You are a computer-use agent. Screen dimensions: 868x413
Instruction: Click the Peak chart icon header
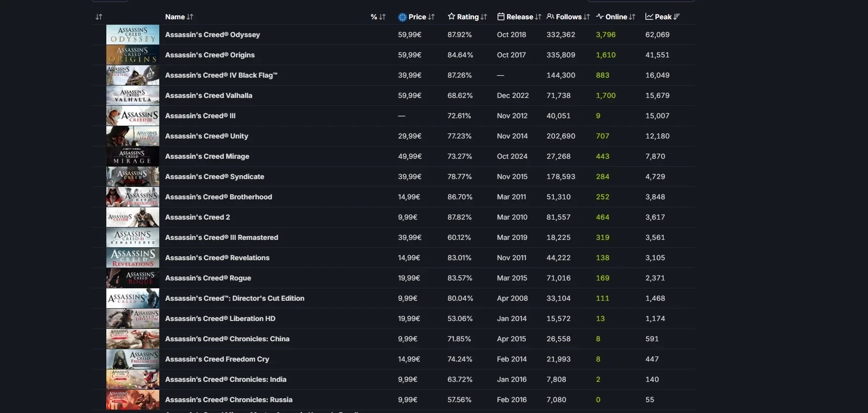click(649, 17)
